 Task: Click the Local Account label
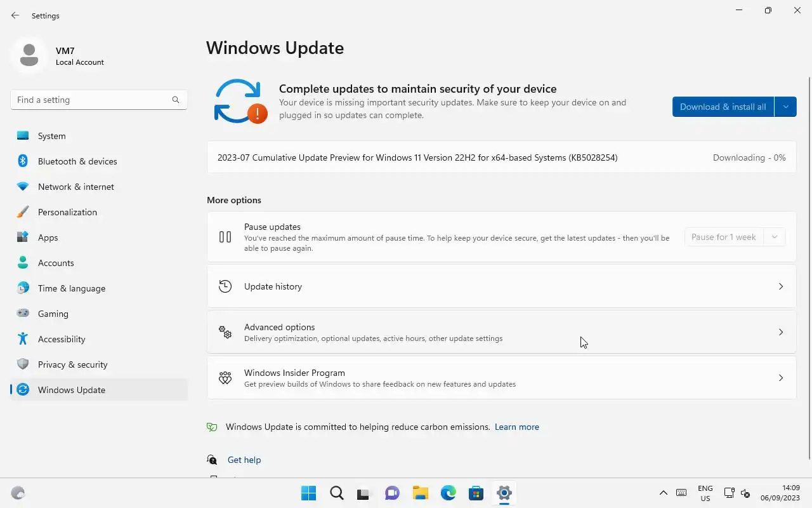point(80,62)
